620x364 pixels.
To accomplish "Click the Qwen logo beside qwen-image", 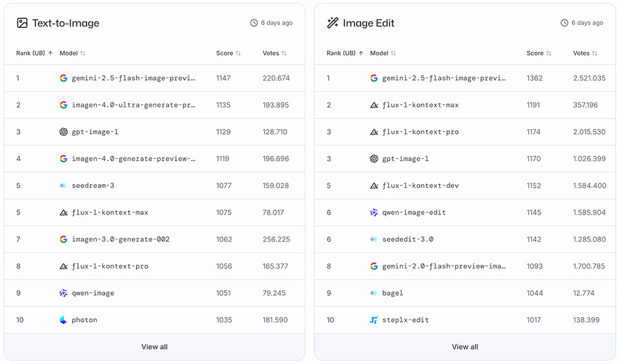I will [x=63, y=293].
